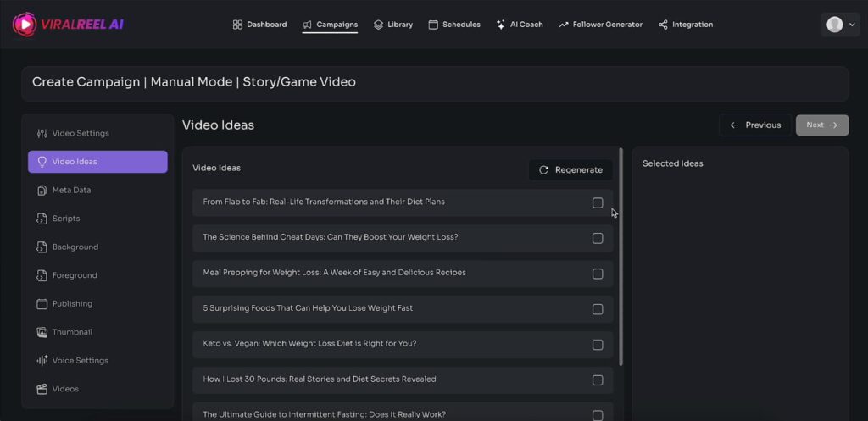The width and height of the screenshot is (868, 421).
Task: Click the AI Coach sparkle icon
Action: 500,25
